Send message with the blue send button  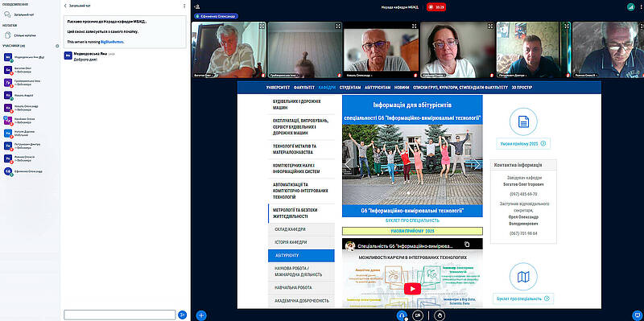pos(183,315)
